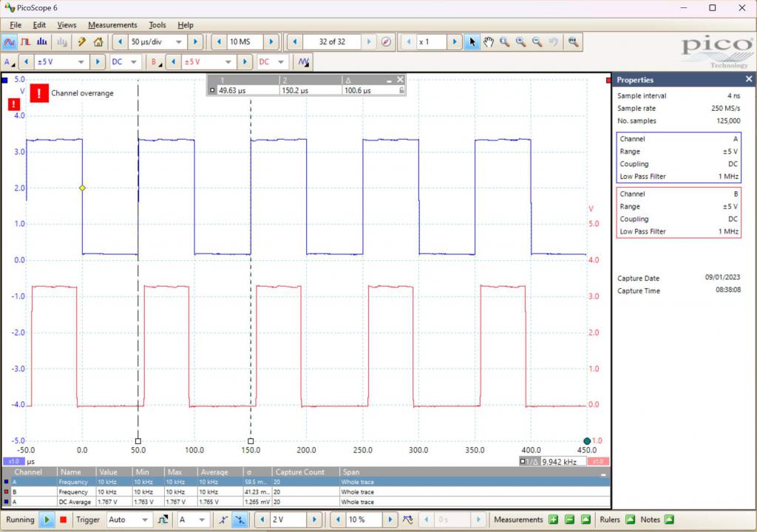This screenshot has height=532, width=757.
Task: Switch to spectrum mode view
Action: pyautogui.click(x=42, y=42)
